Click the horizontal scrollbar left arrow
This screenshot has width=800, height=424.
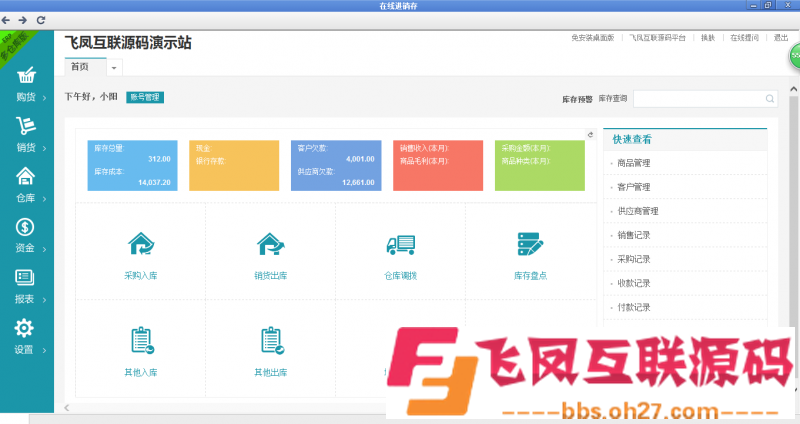67,408
